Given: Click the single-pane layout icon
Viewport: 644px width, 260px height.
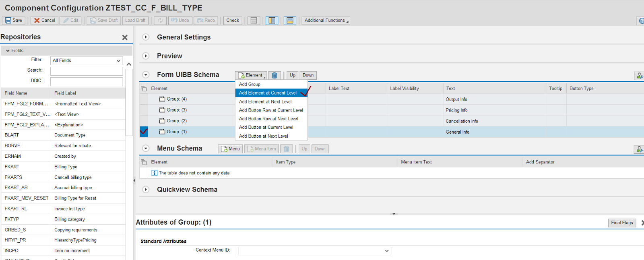Looking at the screenshot, I should pyautogui.click(x=254, y=21).
